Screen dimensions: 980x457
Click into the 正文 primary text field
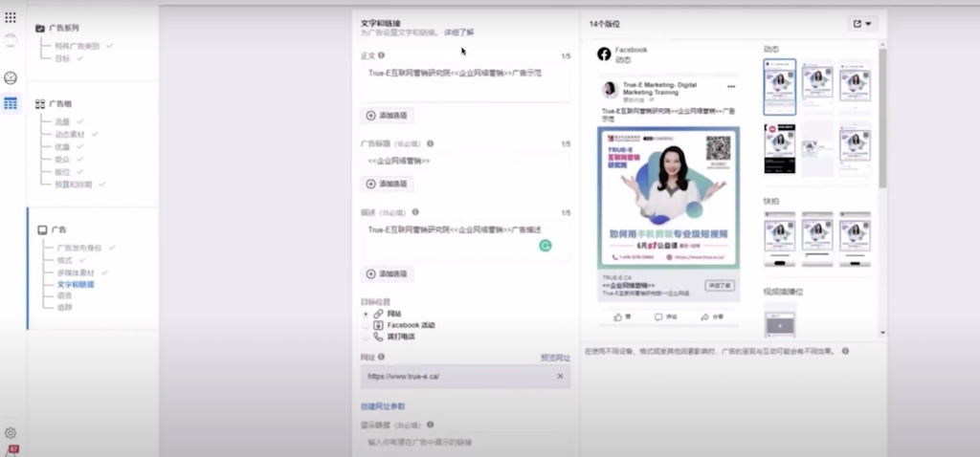pyautogui.click(x=465, y=81)
